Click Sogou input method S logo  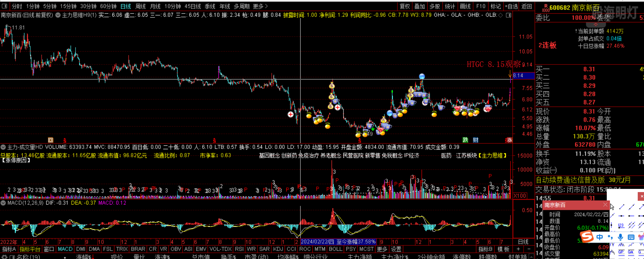pos(587,237)
